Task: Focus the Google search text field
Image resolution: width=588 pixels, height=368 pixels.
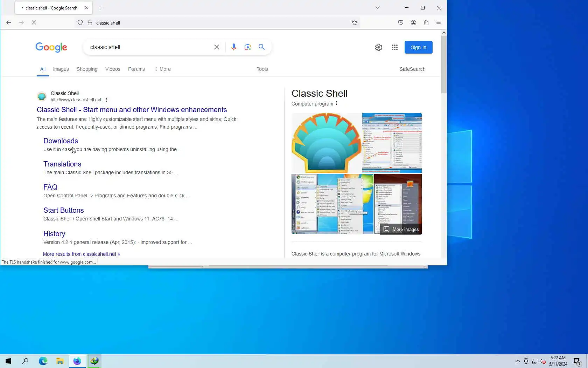Action: tap(149, 47)
